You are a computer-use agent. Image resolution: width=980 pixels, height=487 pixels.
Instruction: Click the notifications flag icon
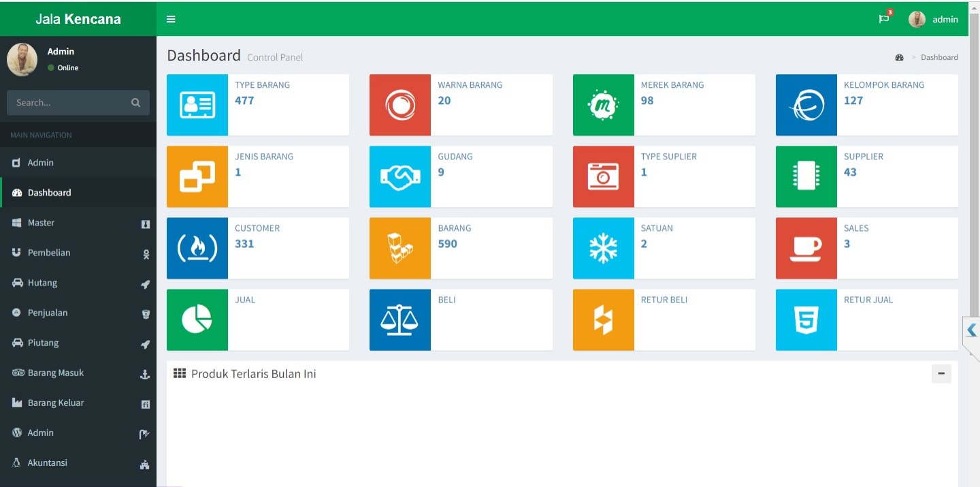[884, 19]
